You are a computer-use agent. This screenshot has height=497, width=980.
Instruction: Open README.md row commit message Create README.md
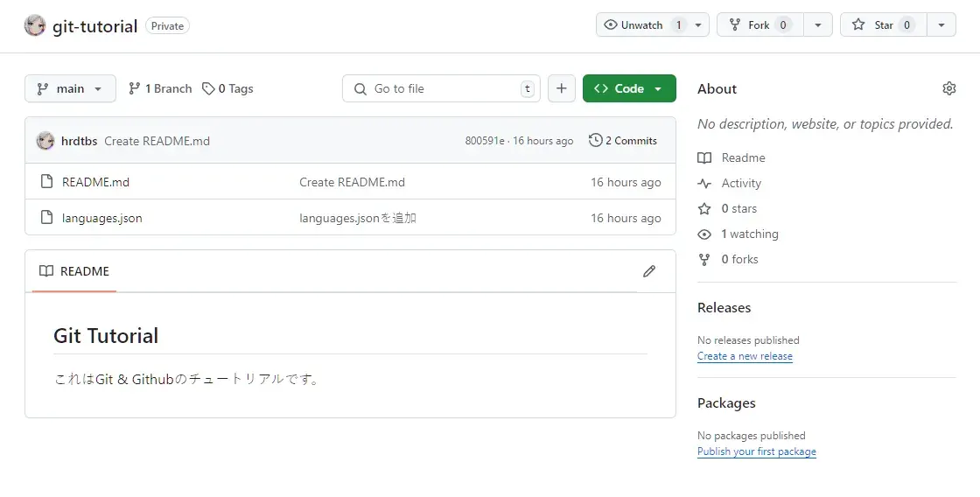coord(352,182)
